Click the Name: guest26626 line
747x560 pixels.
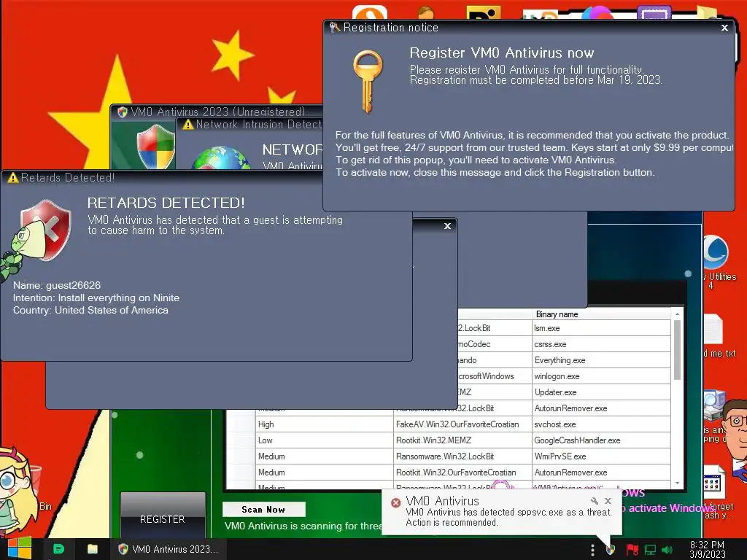coord(57,285)
